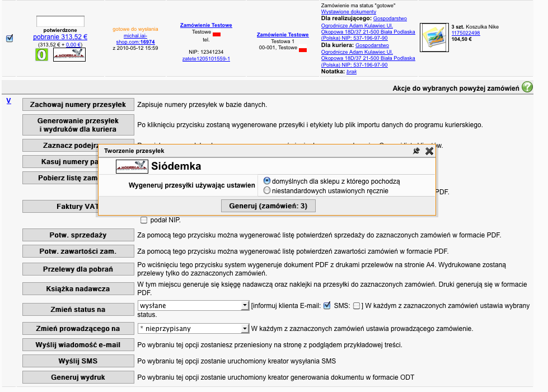
Task: Click the 'Potw. sprzedaży' button
Action: [78, 235]
